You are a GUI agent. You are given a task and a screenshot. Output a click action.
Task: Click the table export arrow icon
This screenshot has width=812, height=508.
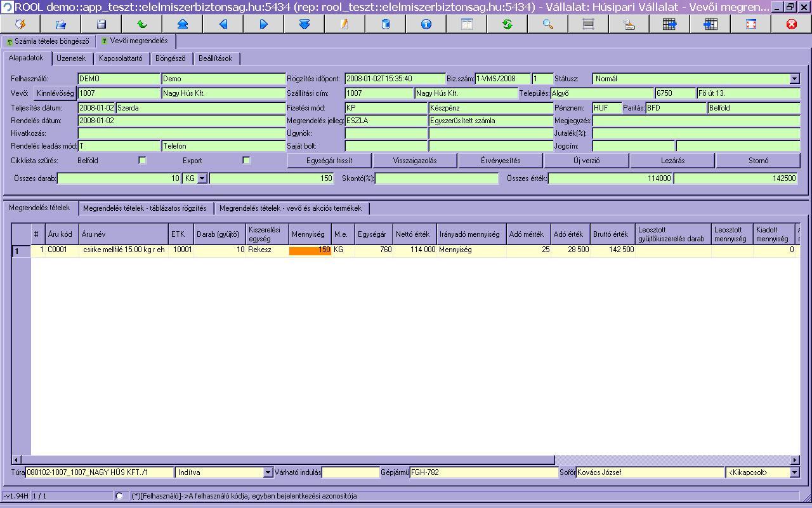coord(670,24)
